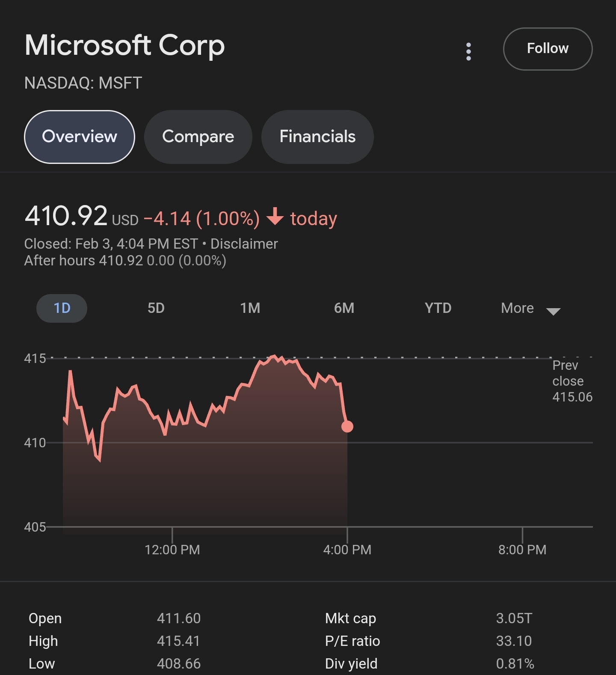Click the Microsoft Corp title

click(x=125, y=45)
